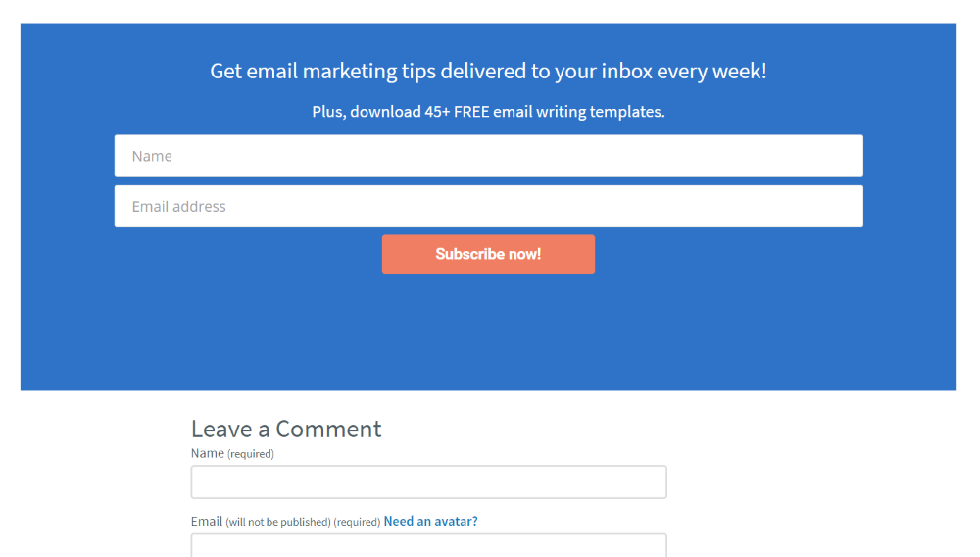This screenshot has width=980, height=557.
Task: Click the (required) note beside the Email label
Action: click(357, 523)
